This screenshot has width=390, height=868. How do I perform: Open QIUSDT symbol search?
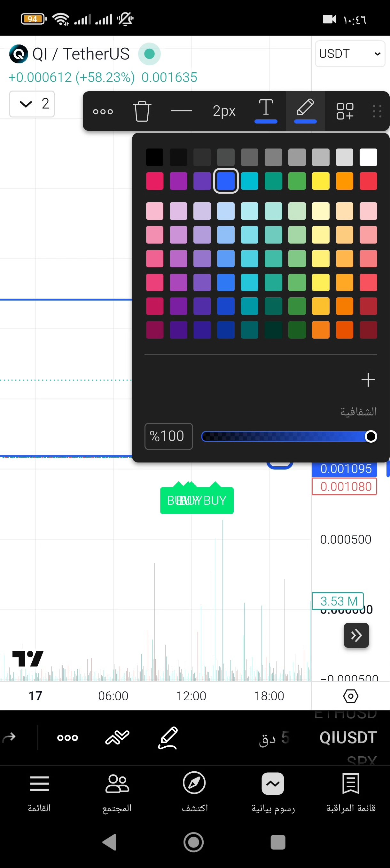(348, 738)
